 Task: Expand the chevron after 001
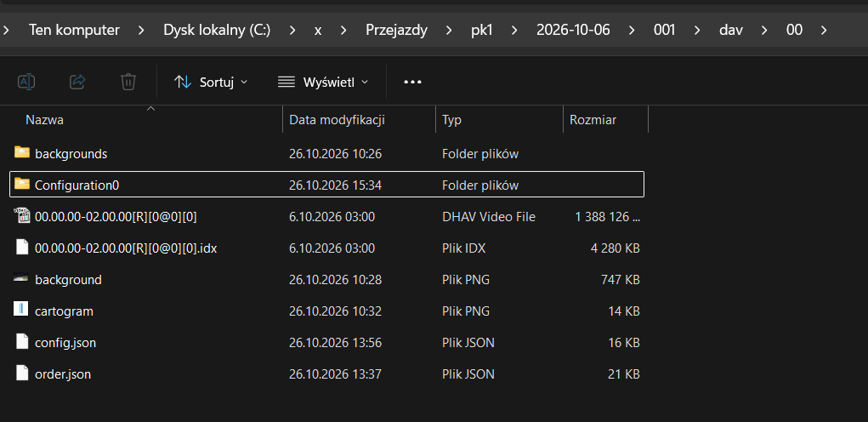[x=697, y=31]
